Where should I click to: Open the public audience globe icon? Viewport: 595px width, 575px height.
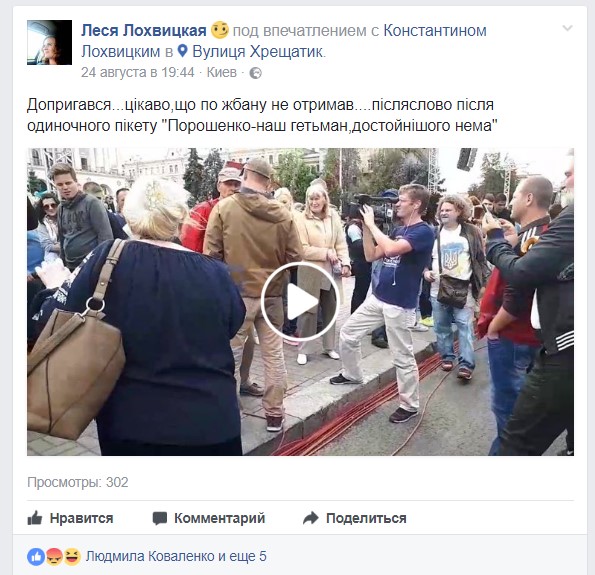point(255,73)
